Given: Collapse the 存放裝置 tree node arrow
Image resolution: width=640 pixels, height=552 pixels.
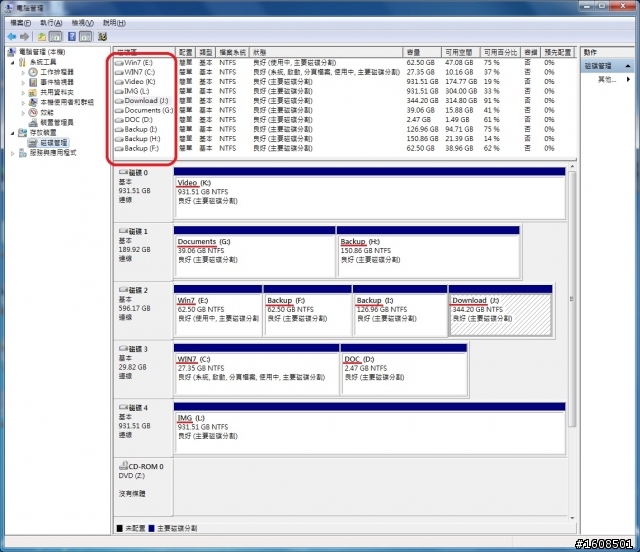Looking at the screenshot, I should point(13,133).
